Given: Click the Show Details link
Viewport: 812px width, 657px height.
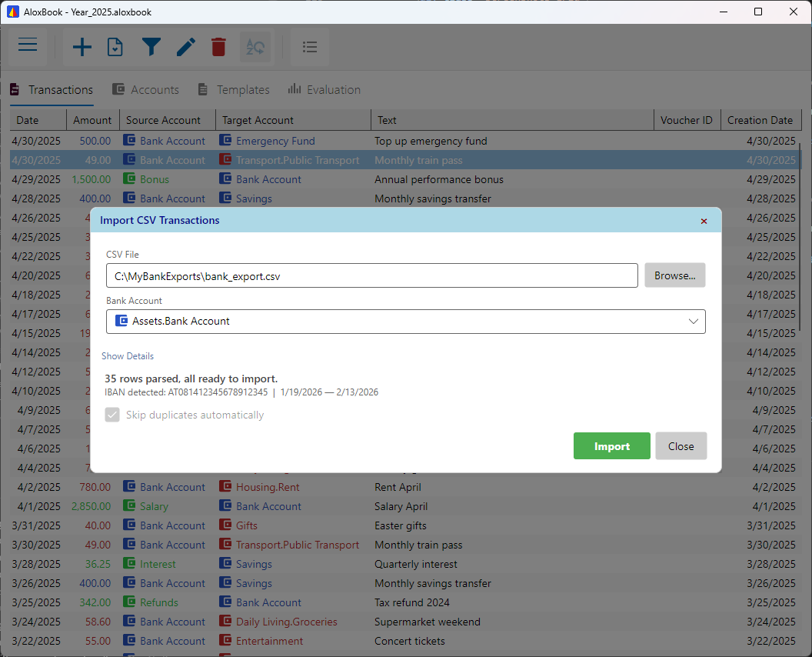Looking at the screenshot, I should pos(128,355).
